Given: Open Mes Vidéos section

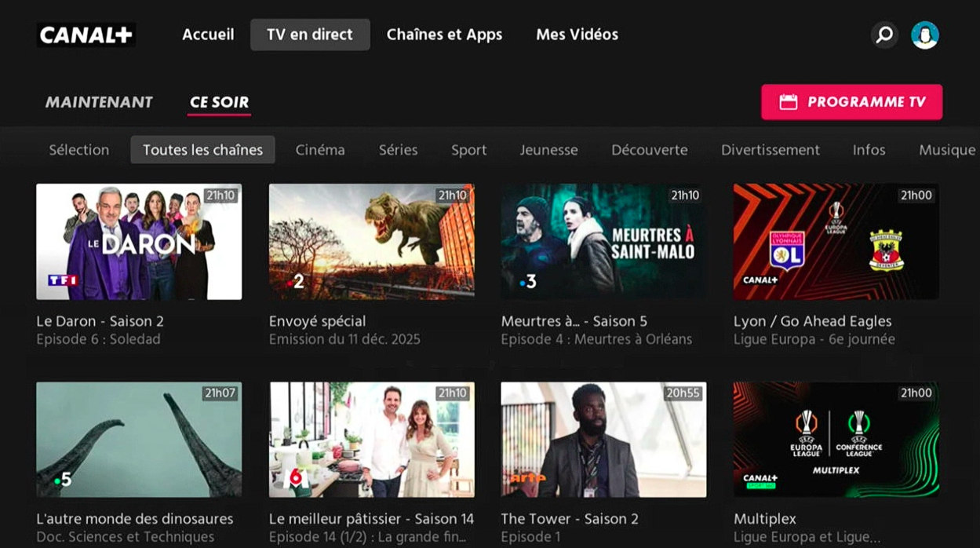Looking at the screenshot, I should coord(577,35).
